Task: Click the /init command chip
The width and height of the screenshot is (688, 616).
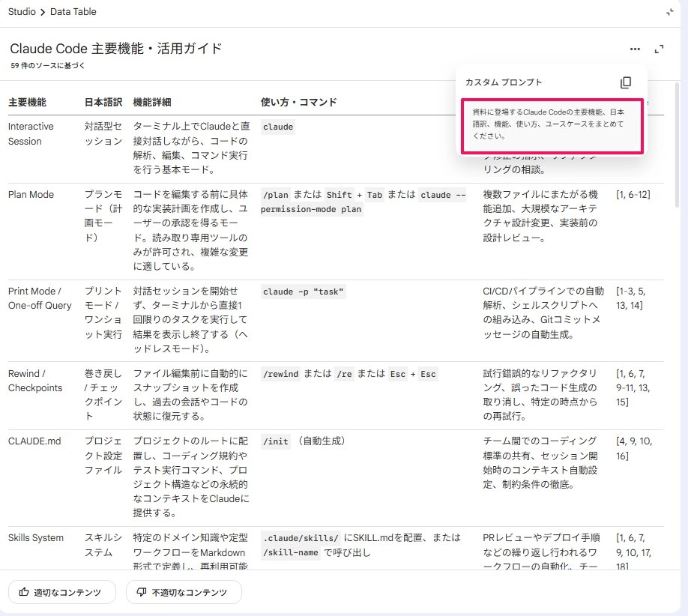Action: [276, 442]
